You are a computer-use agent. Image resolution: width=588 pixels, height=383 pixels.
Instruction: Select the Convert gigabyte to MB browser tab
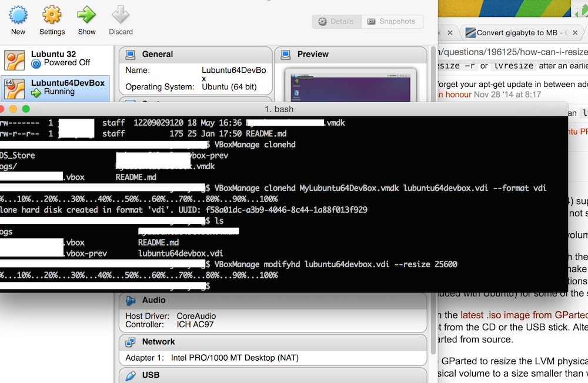[x=522, y=33]
